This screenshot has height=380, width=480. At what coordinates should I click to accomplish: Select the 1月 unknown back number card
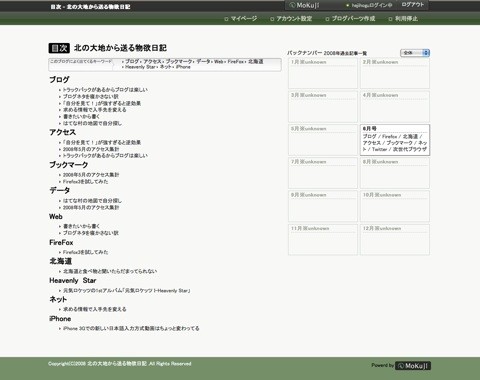323,73
